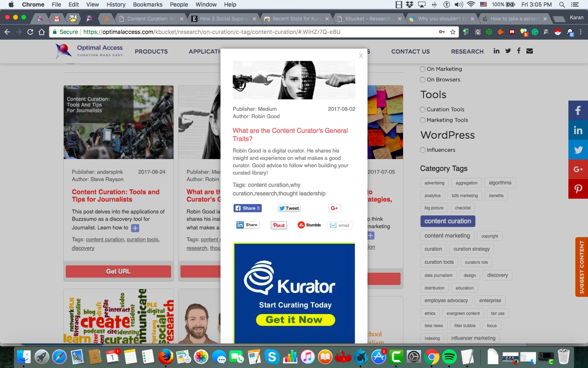The height and width of the screenshot is (368, 588).
Task: Reload the page with the refresh icon
Action: coord(30,32)
